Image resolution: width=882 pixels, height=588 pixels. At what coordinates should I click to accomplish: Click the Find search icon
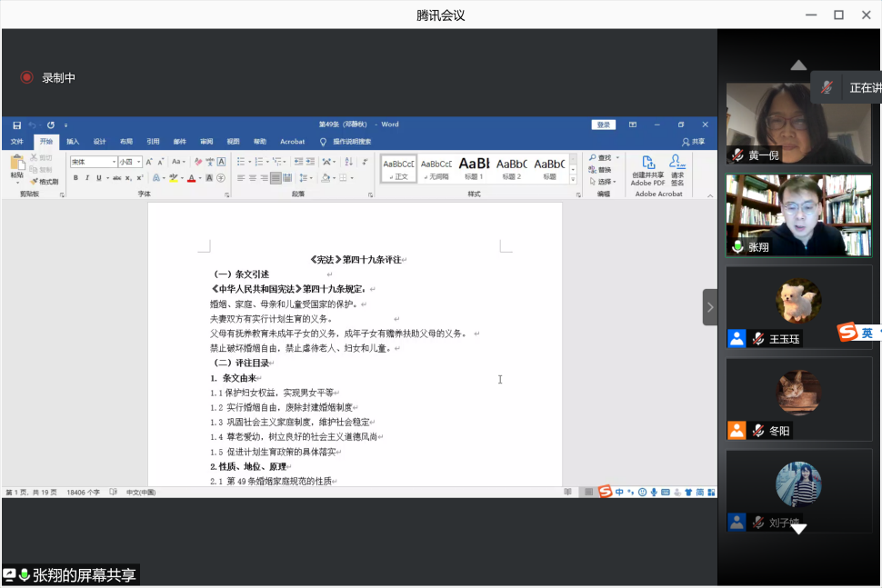point(600,158)
